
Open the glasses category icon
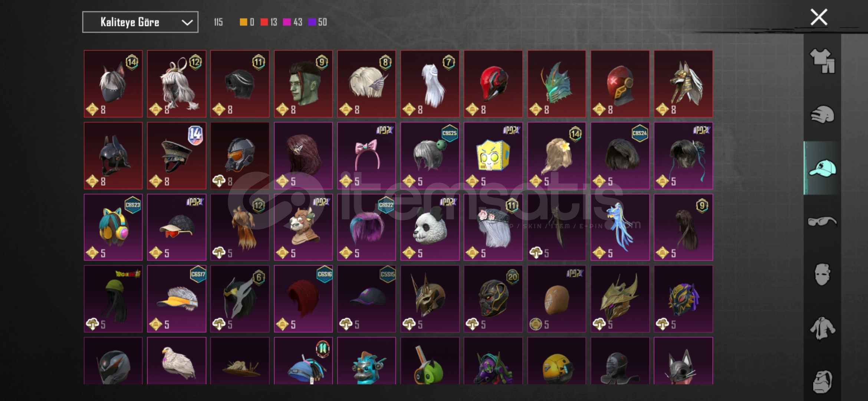pyautogui.click(x=822, y=221)
